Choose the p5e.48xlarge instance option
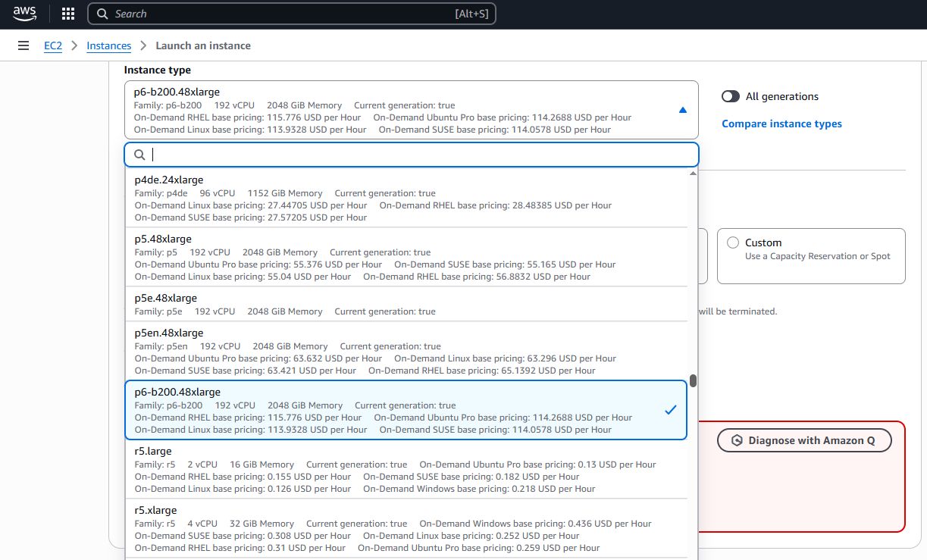Viewport: 927px width, 560px height. point(406,304)
